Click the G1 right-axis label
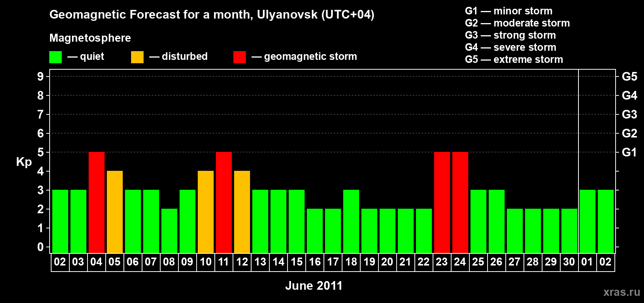 pyautogui.click(x=630, y=152)
